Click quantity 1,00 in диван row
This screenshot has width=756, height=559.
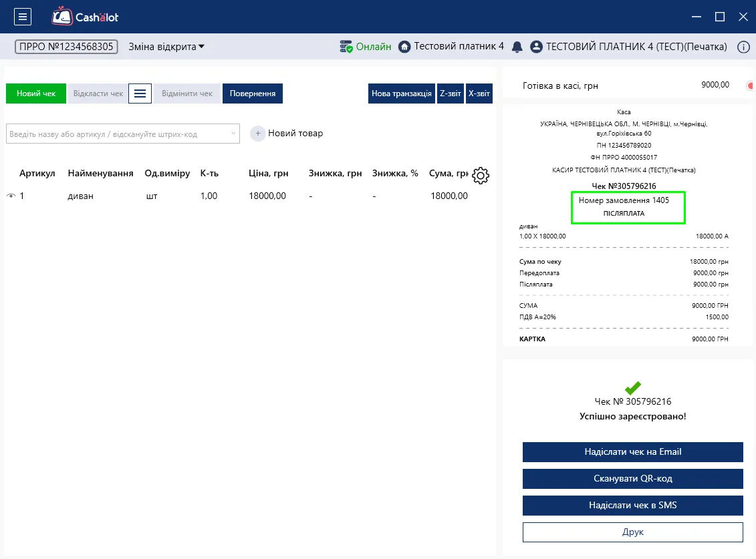pyautogui.click(x=209, y=196)
